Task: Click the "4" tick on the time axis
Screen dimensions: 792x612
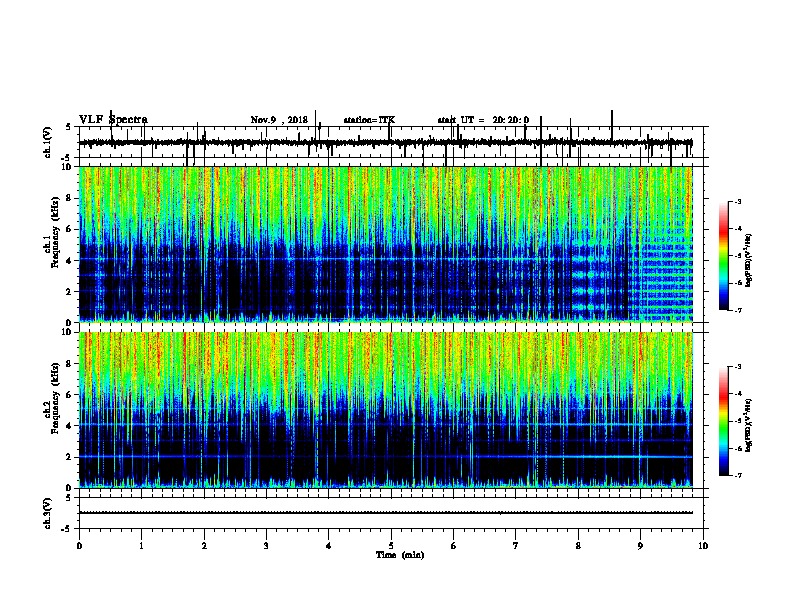Action: 328,546
